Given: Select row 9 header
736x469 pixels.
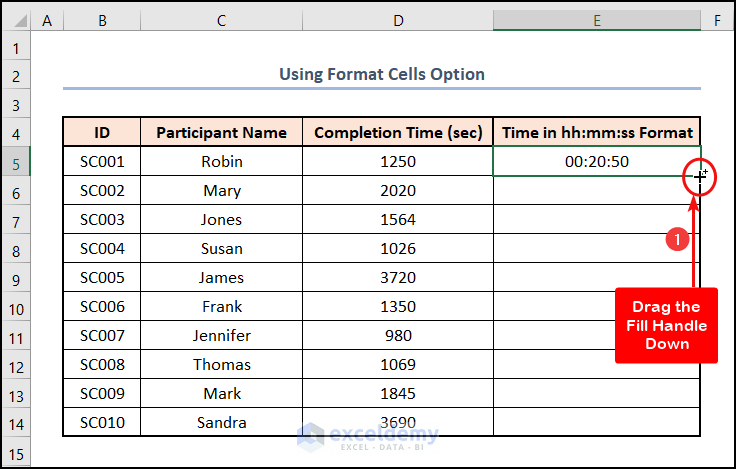Looking at the screenshot, I should click(x=17, y=277).
